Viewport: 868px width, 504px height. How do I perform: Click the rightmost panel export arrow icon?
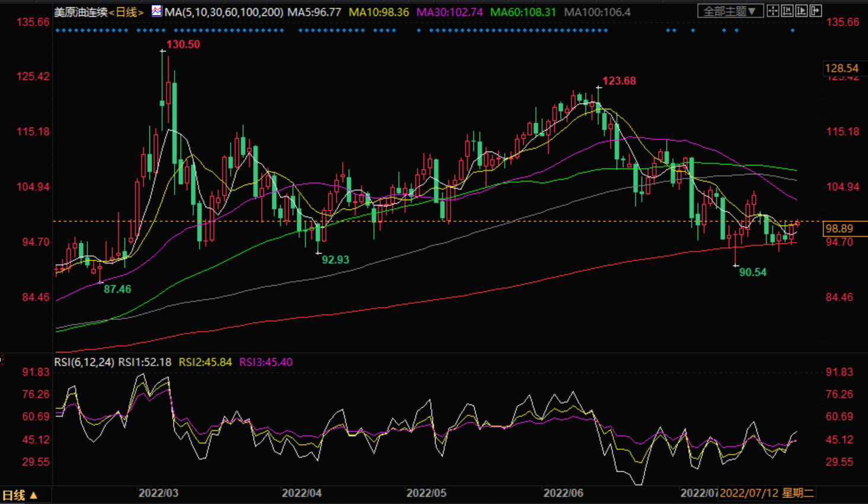(816, 11)
